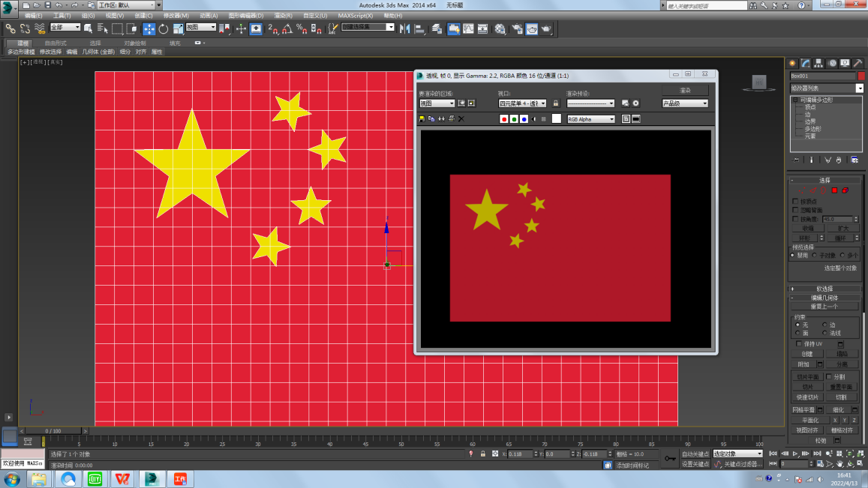The width and height of the screenshot is (868, 488).
Task: Click the 渲染 button in render window
Action: coord(685,90)
